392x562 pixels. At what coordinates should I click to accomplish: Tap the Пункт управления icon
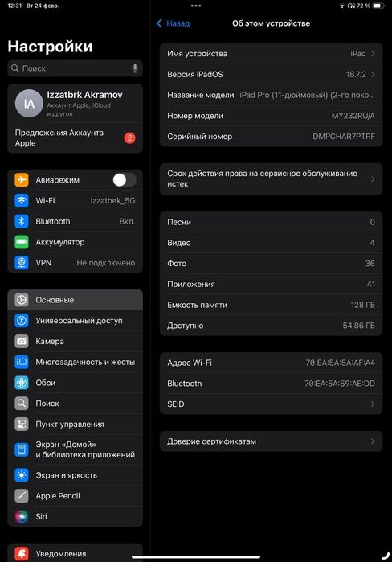click(x=22, y=425)
